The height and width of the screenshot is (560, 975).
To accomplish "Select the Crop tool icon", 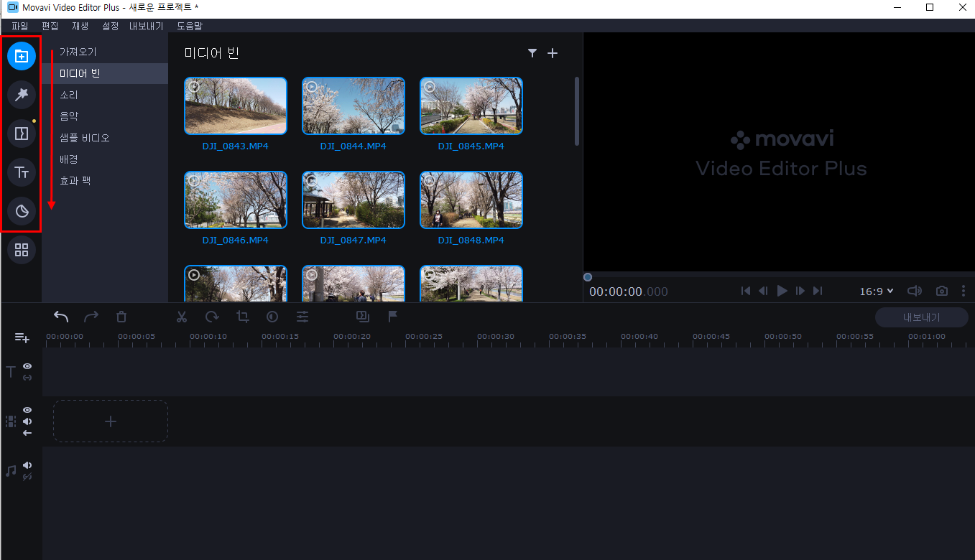I will [x=243, y=317].
